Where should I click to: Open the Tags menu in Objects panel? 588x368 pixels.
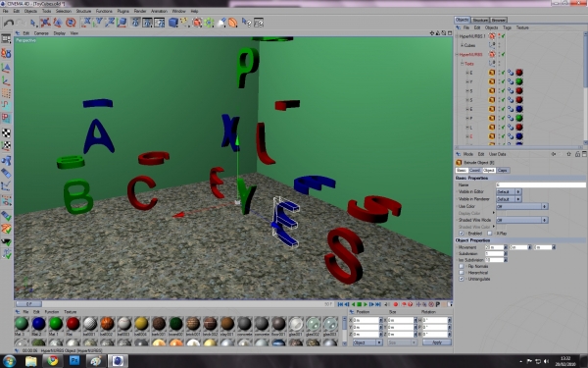[507, 27]
